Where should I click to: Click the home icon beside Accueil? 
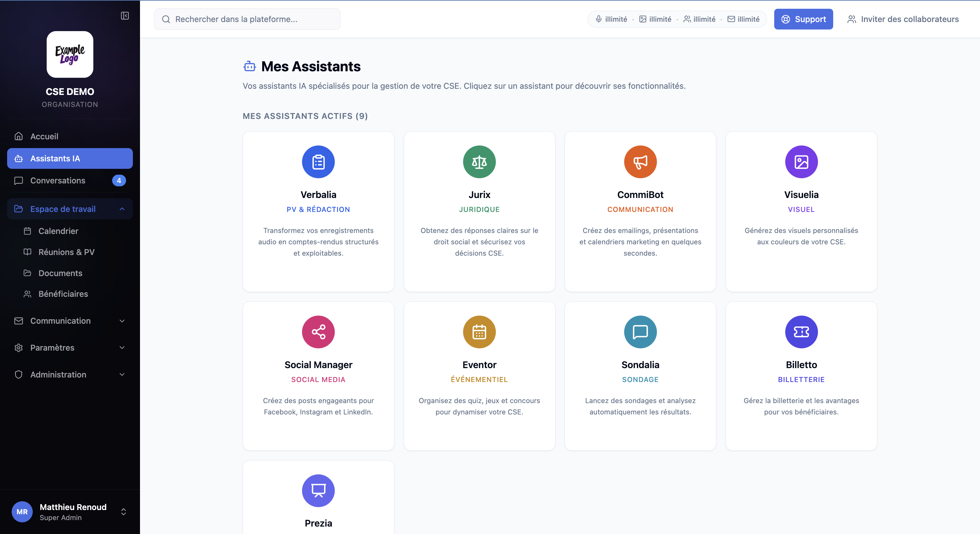pos(19,136)
